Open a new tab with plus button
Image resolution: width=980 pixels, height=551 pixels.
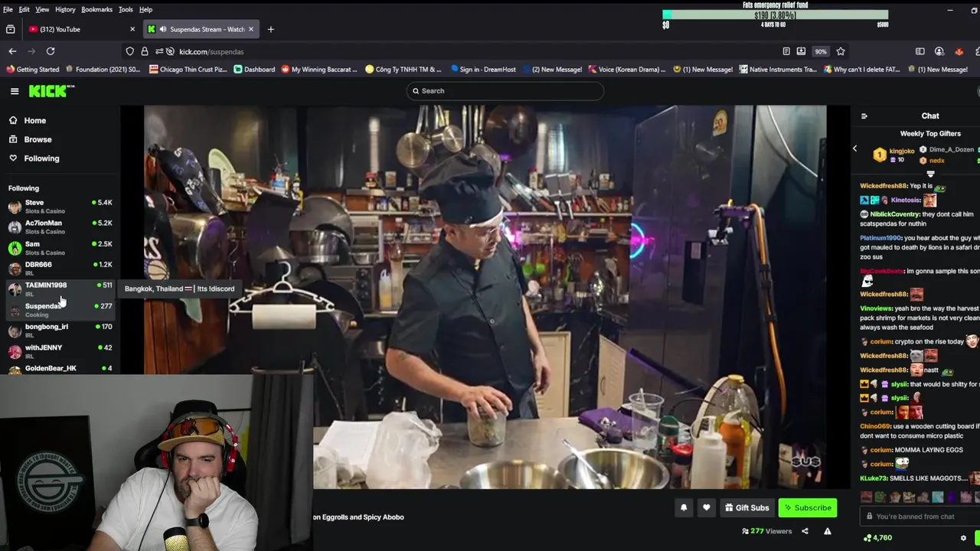pos(270,29)
